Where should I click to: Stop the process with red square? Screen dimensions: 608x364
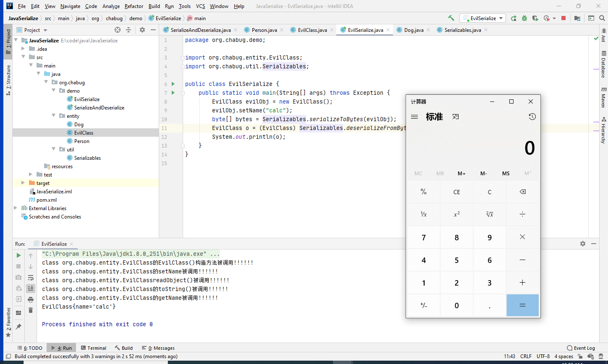pyautogui.click(x=563, y=18)
